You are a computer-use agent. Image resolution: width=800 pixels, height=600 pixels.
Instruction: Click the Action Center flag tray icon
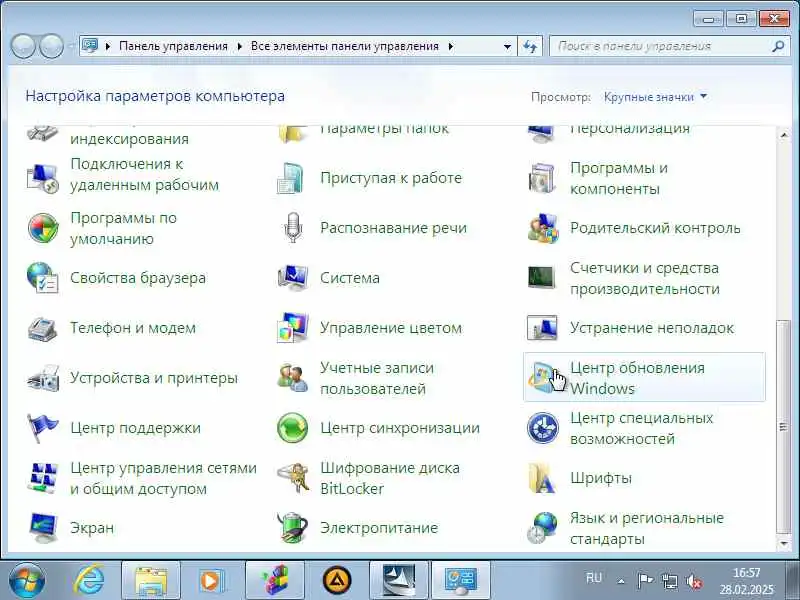click(x=645, y=581)
